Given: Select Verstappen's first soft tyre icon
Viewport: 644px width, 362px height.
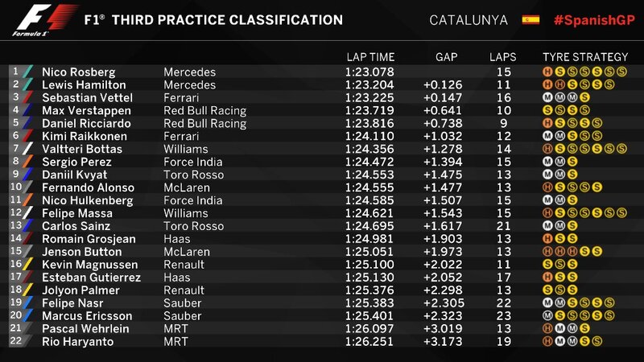Looking at the screenshot, I should tap(547, 111).
